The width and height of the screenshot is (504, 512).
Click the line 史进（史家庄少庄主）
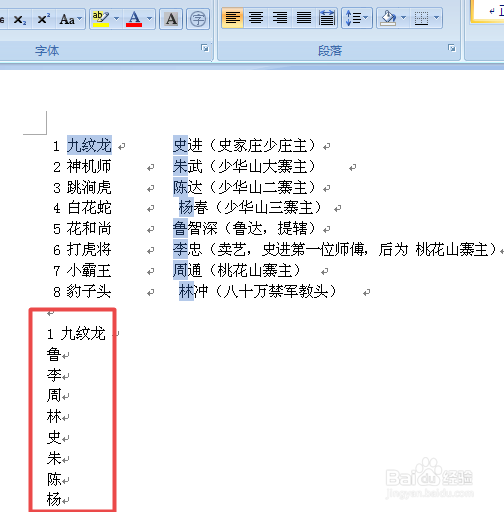click(244, 145)
